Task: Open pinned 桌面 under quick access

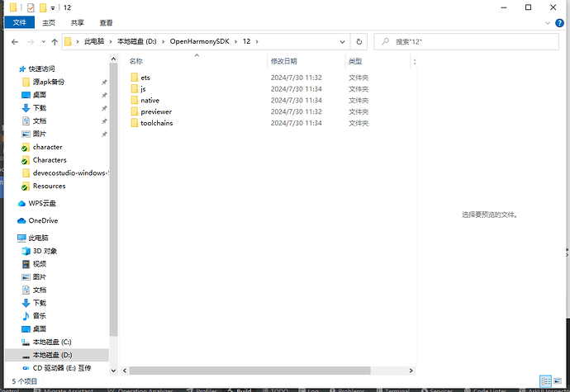Action: [40, 95]
